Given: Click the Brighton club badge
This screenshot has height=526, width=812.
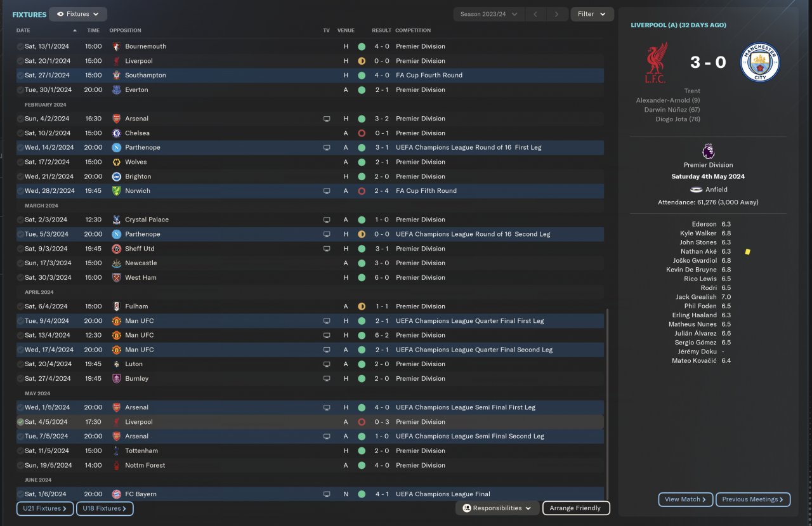Looking at the screenshot, I should point(116,176).
